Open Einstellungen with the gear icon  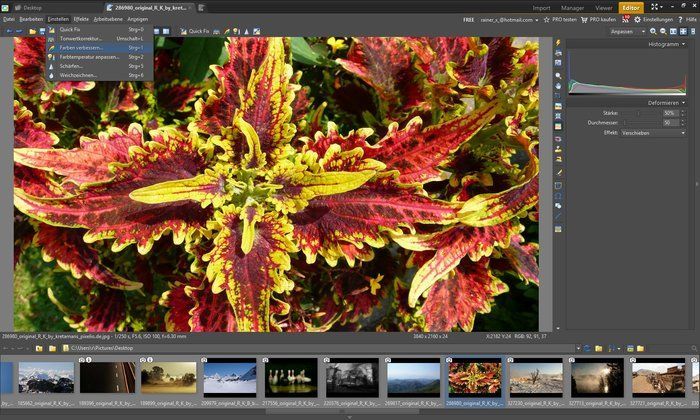pos(653,20)
